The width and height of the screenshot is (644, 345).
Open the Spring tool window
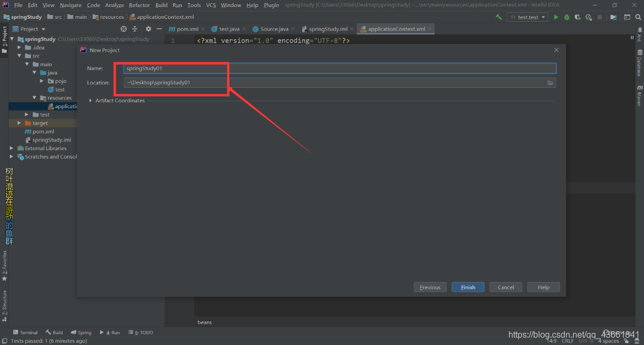[x=81, y=332]
